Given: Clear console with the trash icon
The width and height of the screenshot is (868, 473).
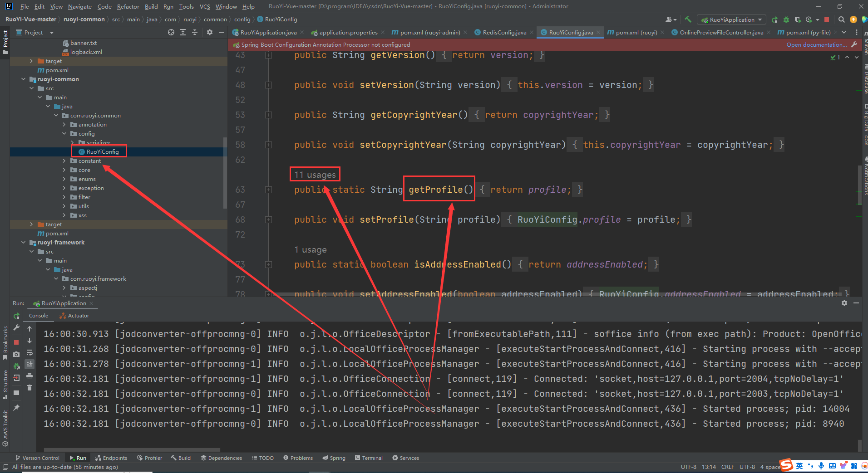Looking at the screenshot, I should [x=30, y=388].
